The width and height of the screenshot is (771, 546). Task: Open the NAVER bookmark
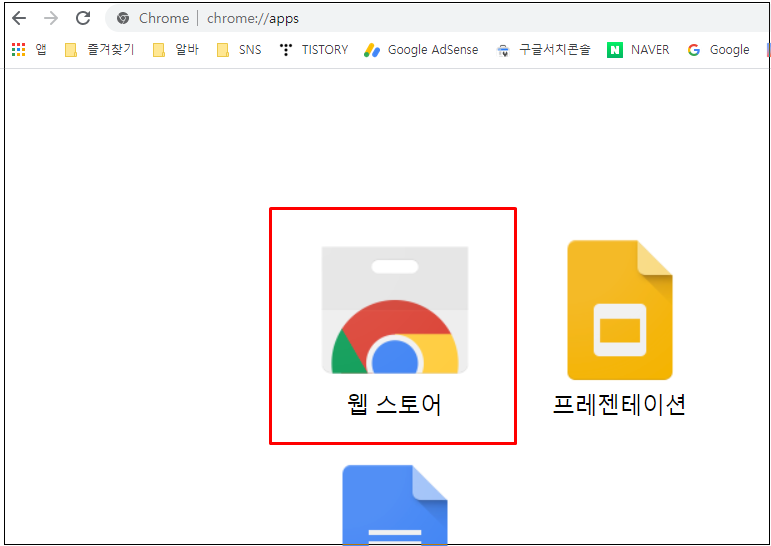[x=638, y=50]
